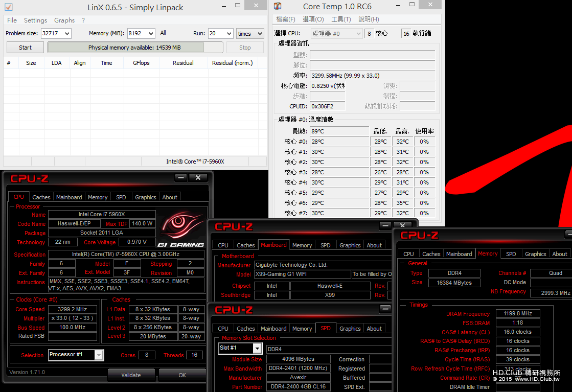The height and width of the screenshot is (392, 572).
Task: Minimize the CPU-Z Mainboard window
Action: point(385,225)
